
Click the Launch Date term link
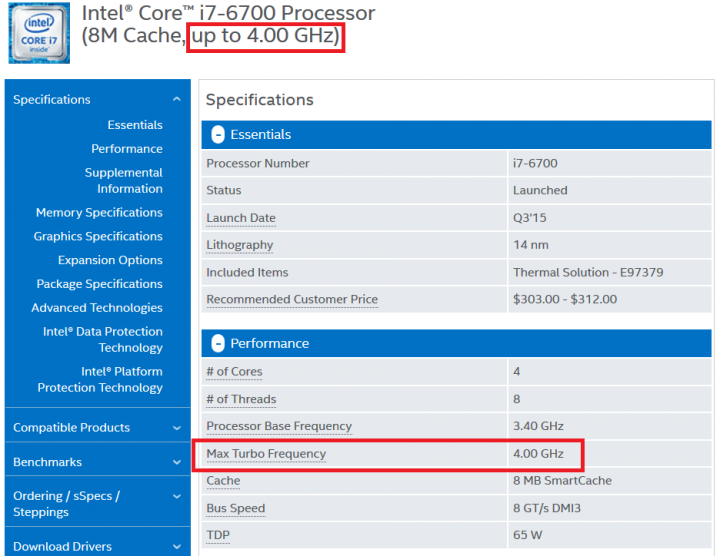click(x=241, y=218)
